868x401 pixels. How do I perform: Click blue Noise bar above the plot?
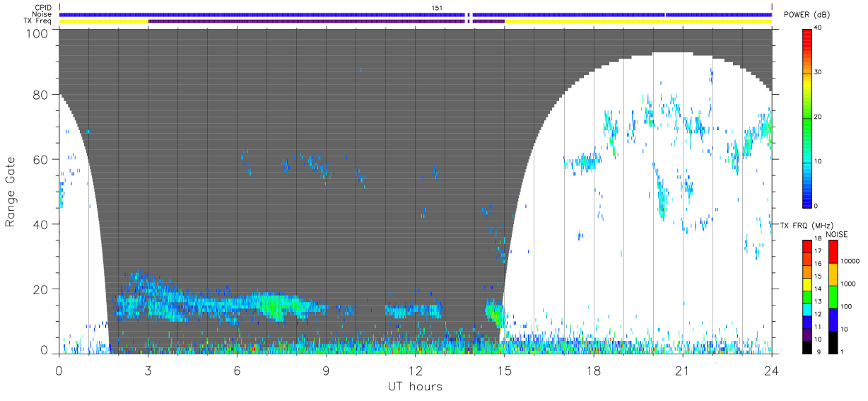pyautogui.click(x=416, y=14)
